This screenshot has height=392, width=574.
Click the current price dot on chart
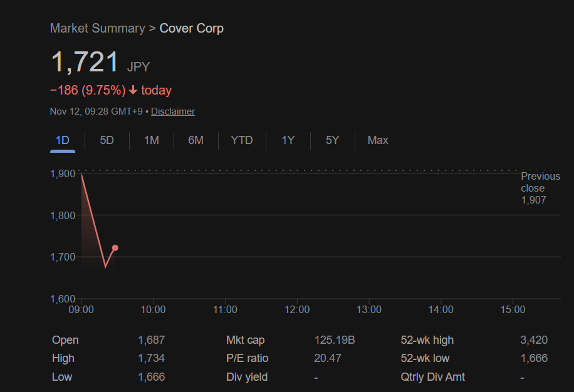[115, 248]
